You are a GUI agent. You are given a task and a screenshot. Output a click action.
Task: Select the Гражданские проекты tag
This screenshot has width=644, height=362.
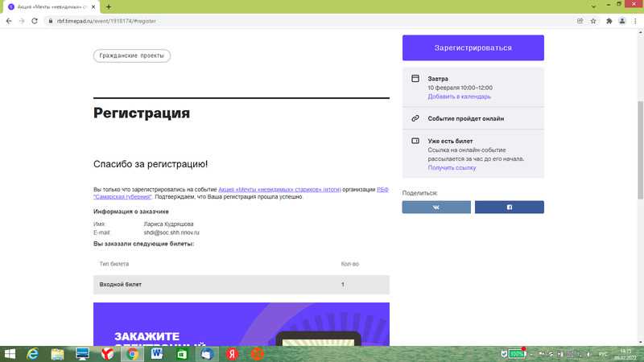coord(132,56)
